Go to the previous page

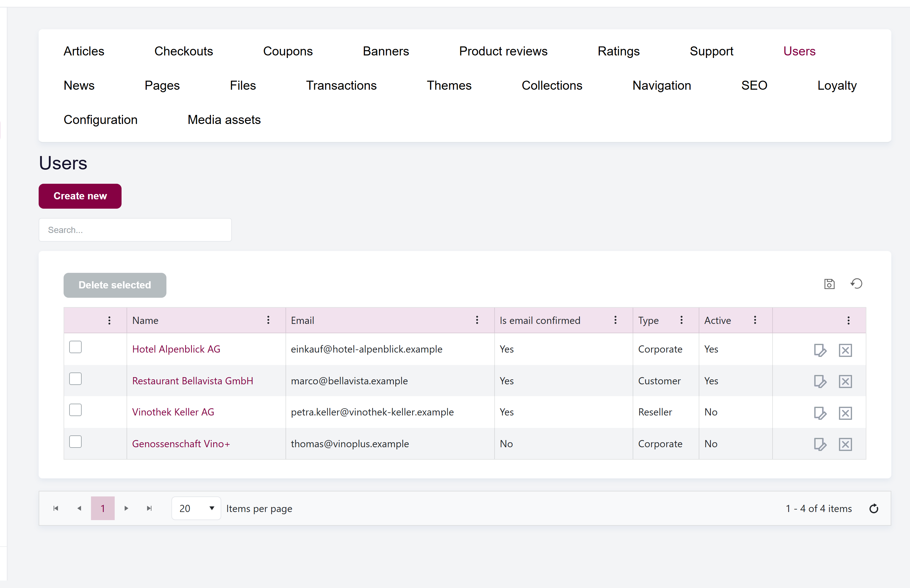(79, 508)
